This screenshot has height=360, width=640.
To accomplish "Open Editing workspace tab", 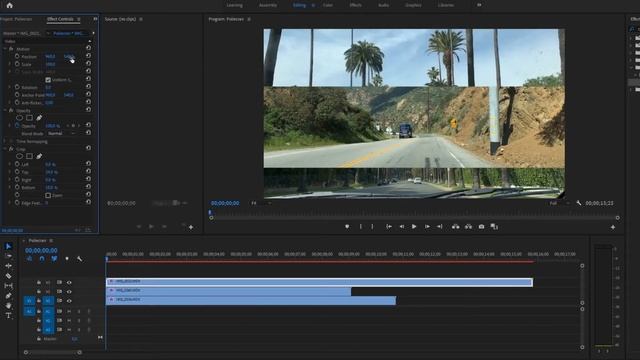I will tap(299, 5).
